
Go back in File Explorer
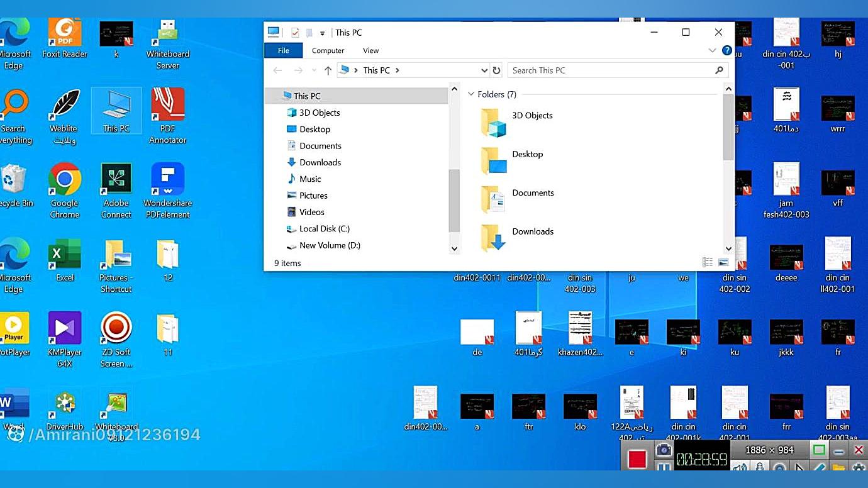(x=278, y=70)
